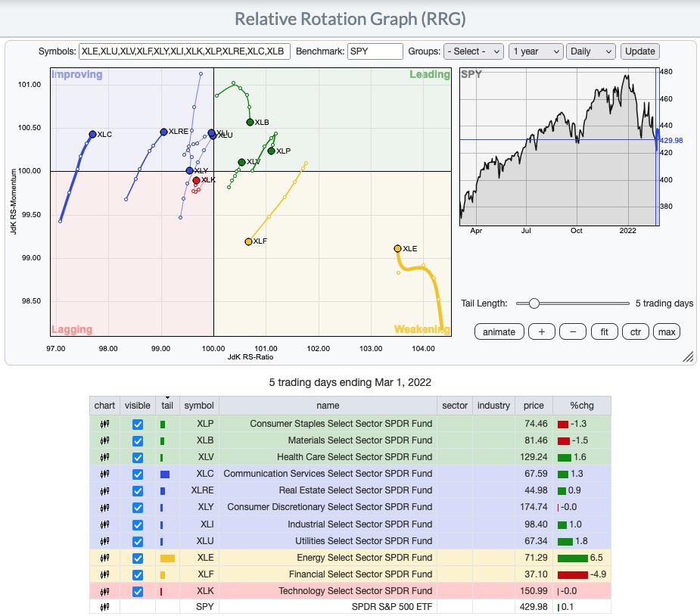Sort table by visible column header
The image size is (700, 616).
138,406
